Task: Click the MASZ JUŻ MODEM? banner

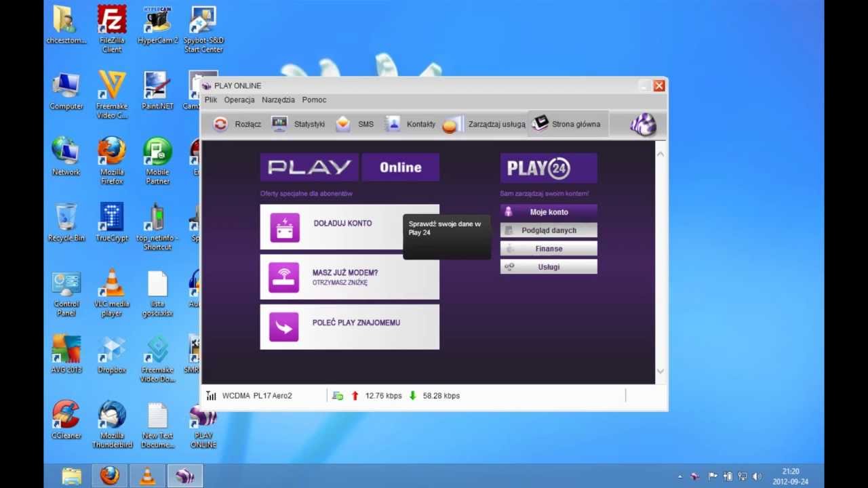Action: 349,277
